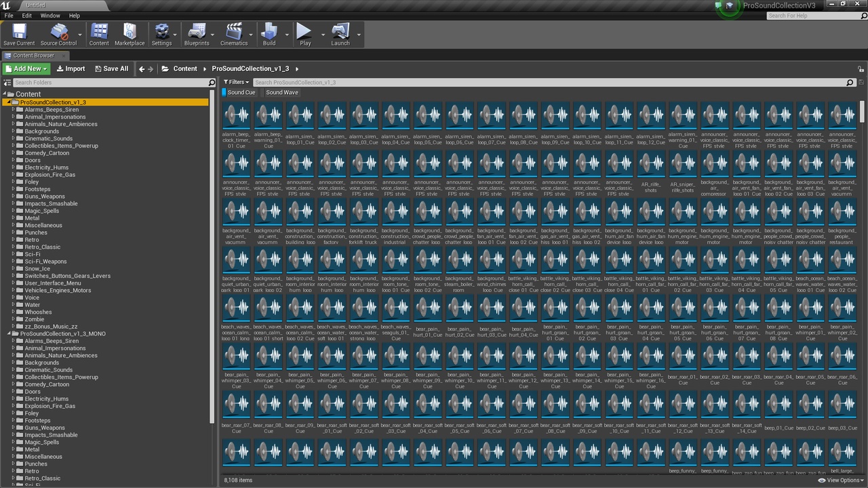Click the asset search magnifier icon

tap(850, 83)
